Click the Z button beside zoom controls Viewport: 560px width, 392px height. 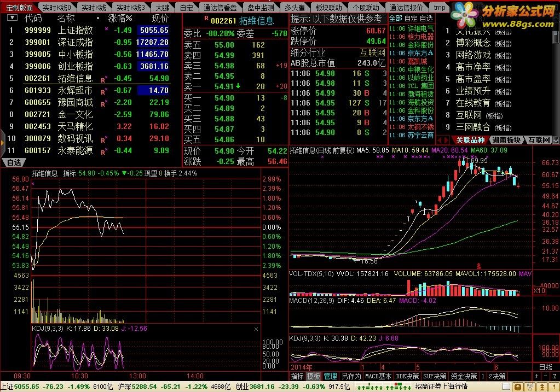point(555,376)
